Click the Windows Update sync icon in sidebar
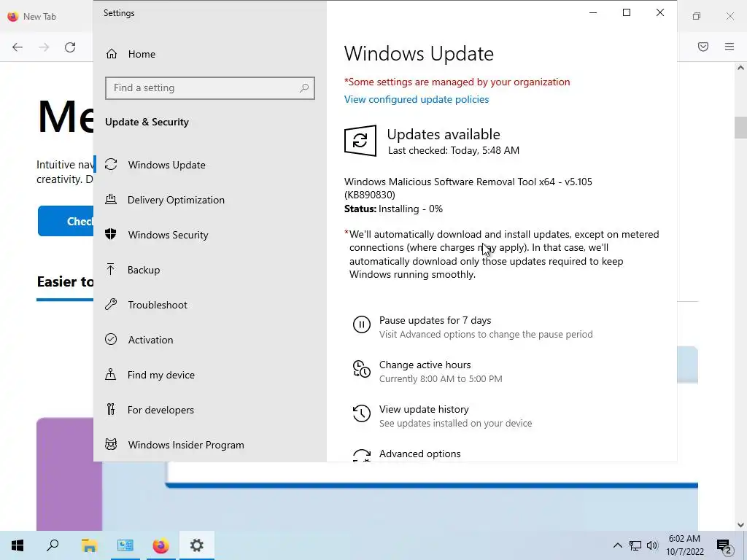Image resolution: width=747 pixels, height=560 pixels. pyautogui.click(x=111, y=164)
